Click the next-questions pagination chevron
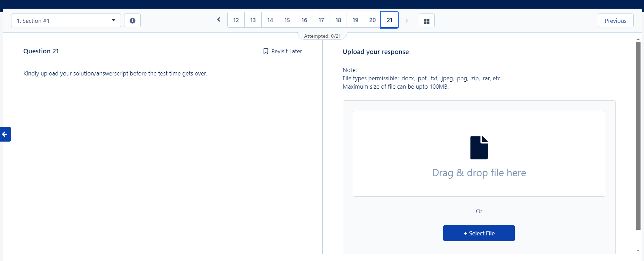Viewport: 644px width, 261px height. coord(407,21)
